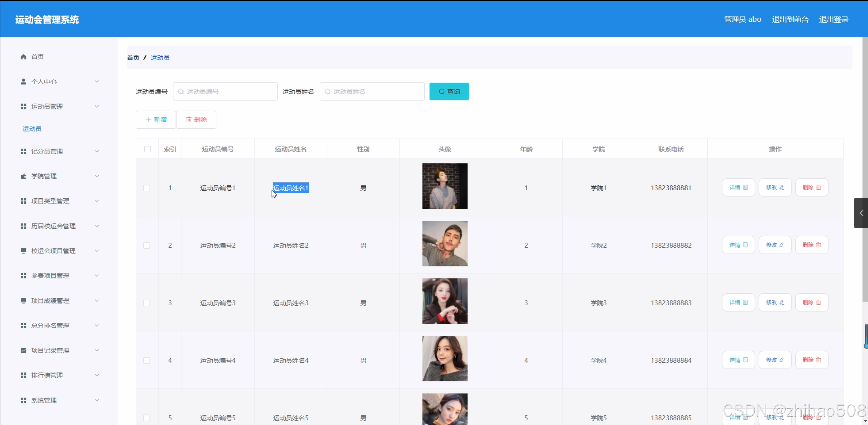Click the 新增 add button
This screenshot has width=868, height=425.
[x=156, y=120]
